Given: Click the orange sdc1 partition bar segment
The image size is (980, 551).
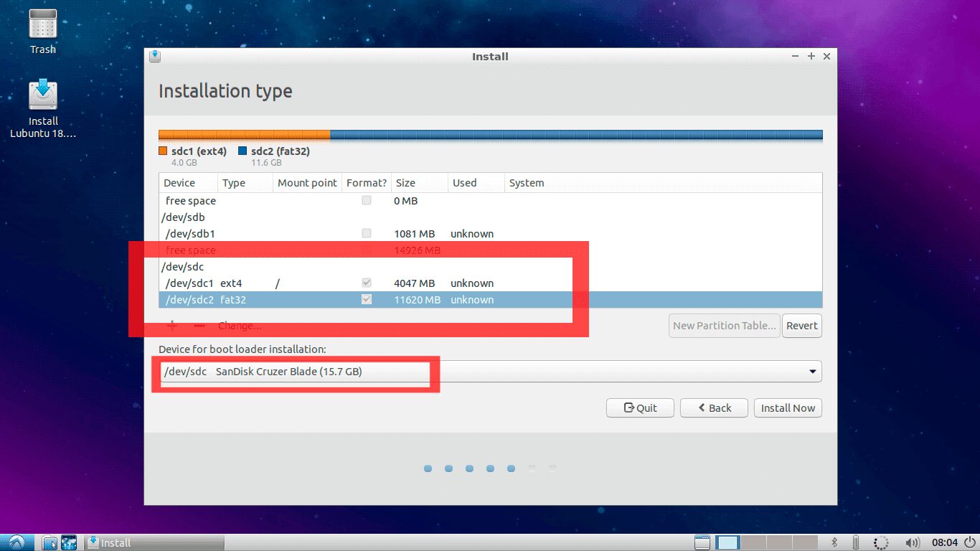Looking at the screenshot, I should (244, 134).
